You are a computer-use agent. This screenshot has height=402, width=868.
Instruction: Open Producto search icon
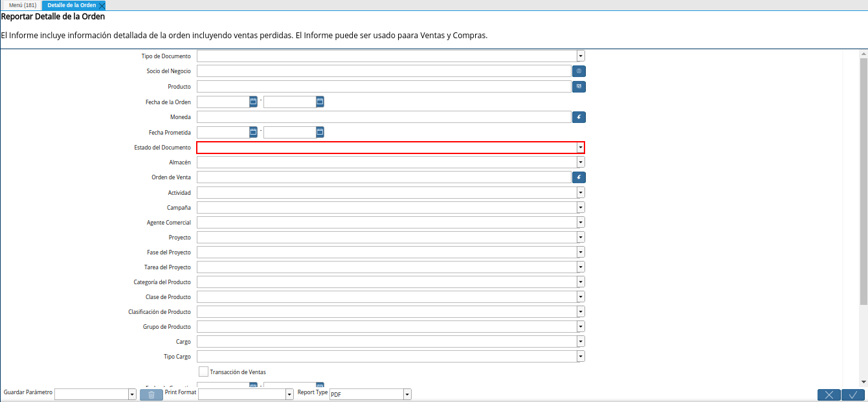(x=579, y=86)
